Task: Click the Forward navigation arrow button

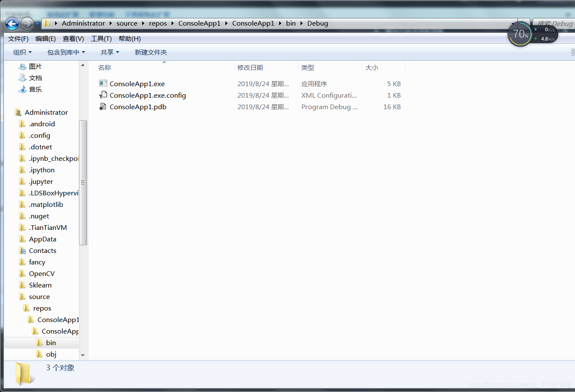Action: [27, 23]
